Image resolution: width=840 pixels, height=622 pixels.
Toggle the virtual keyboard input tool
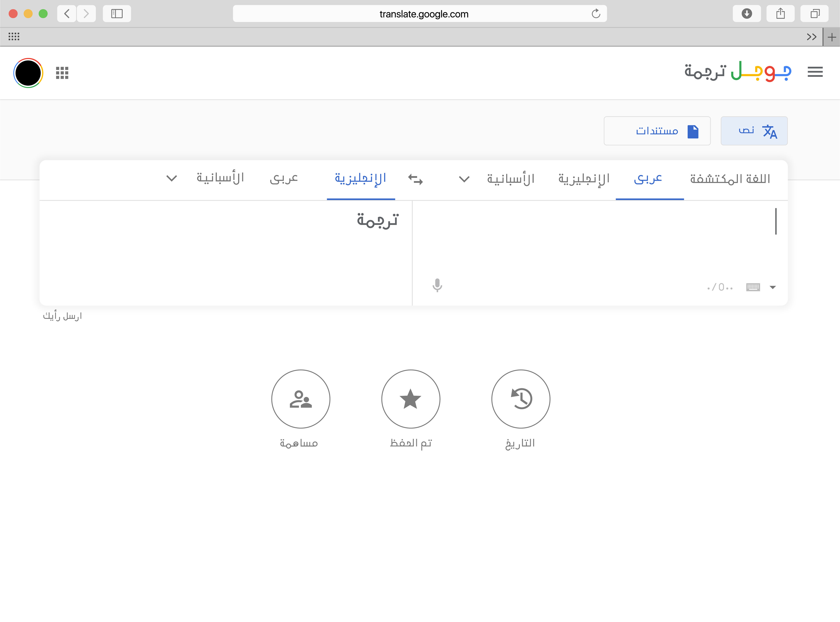pos(753,287)
